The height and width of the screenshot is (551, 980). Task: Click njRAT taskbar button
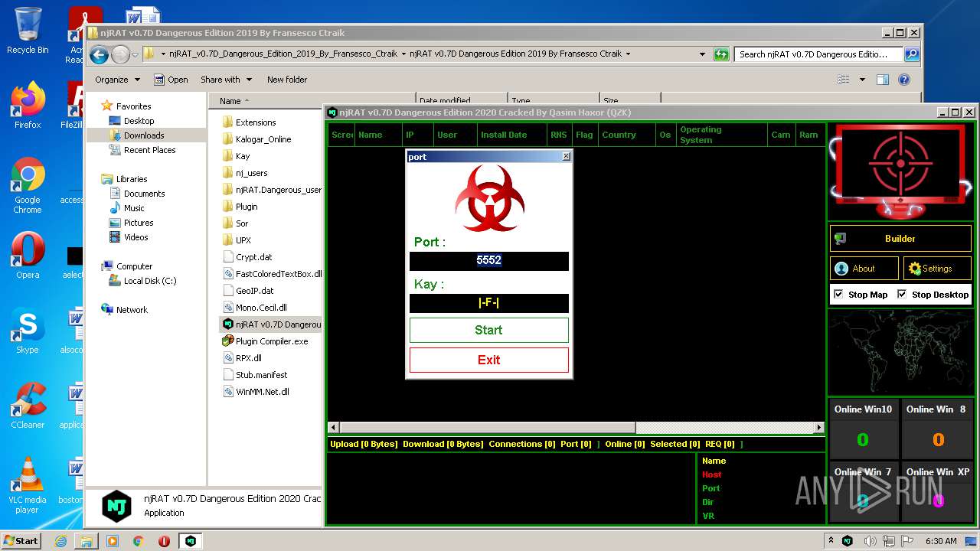tap(191, 541)
